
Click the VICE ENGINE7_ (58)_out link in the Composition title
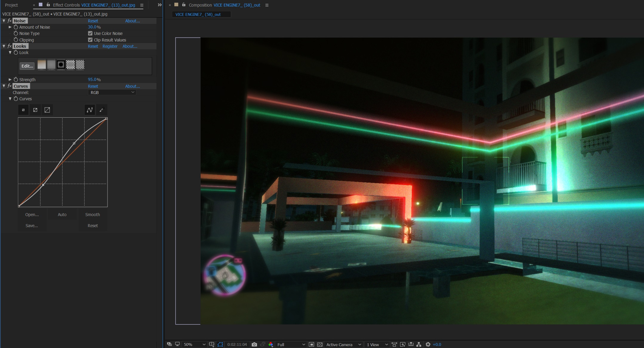coord(237,5)
